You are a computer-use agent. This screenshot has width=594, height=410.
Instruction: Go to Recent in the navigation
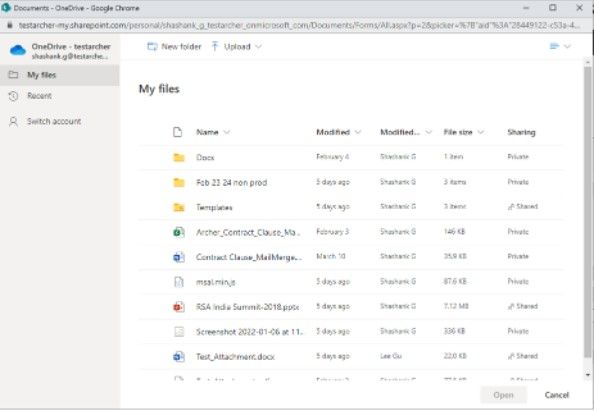point(59,96)
